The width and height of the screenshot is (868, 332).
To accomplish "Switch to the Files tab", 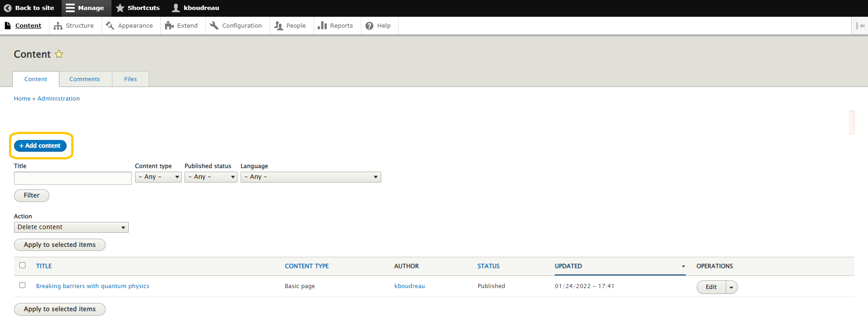I will pos(131,79).
